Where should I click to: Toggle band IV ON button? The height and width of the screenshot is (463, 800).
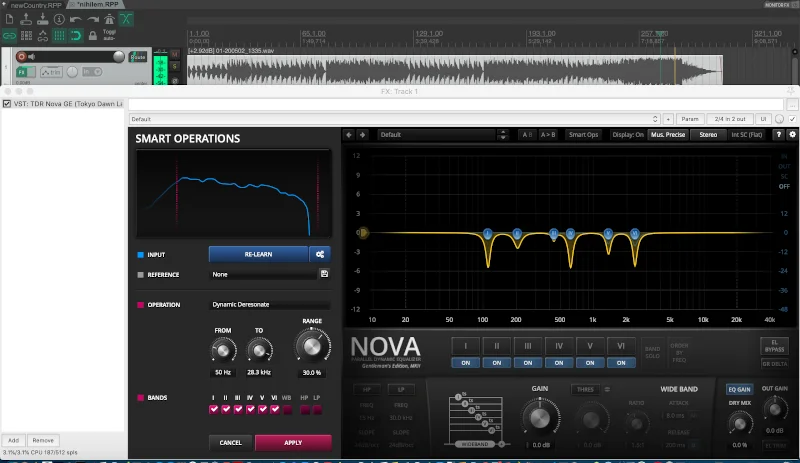tap(559, 363)
